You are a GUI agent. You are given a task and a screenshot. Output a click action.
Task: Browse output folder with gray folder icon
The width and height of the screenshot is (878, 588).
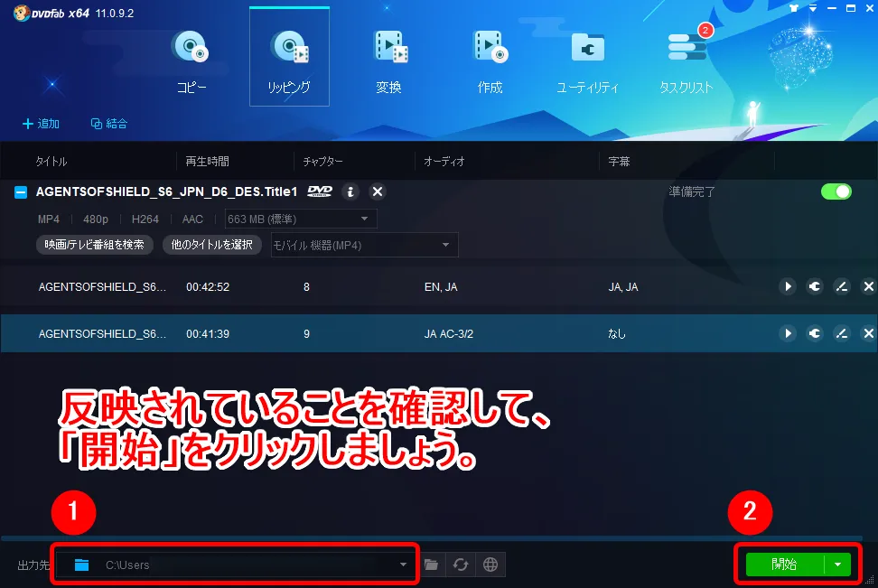pos(431,565)
